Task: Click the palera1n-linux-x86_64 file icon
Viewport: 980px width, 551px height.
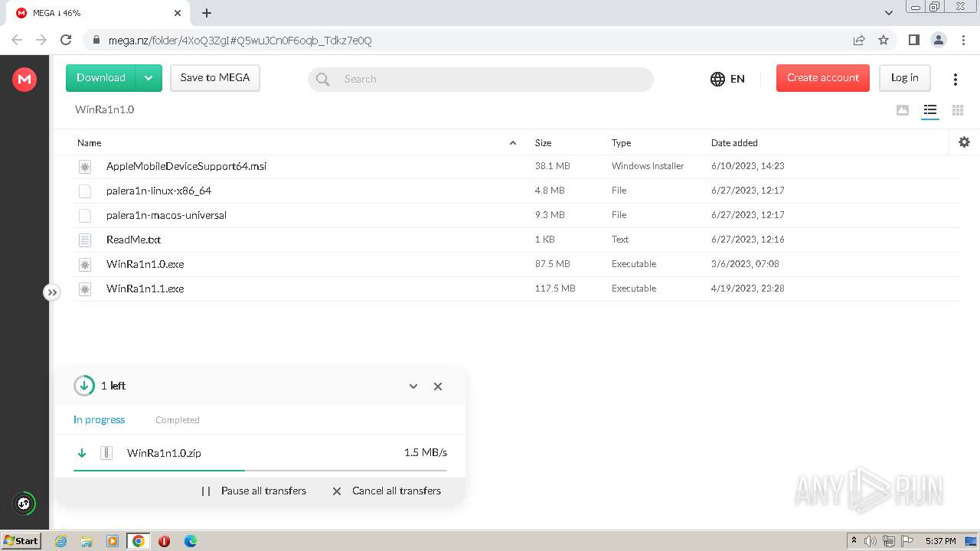Action: [x=85, y=191]
